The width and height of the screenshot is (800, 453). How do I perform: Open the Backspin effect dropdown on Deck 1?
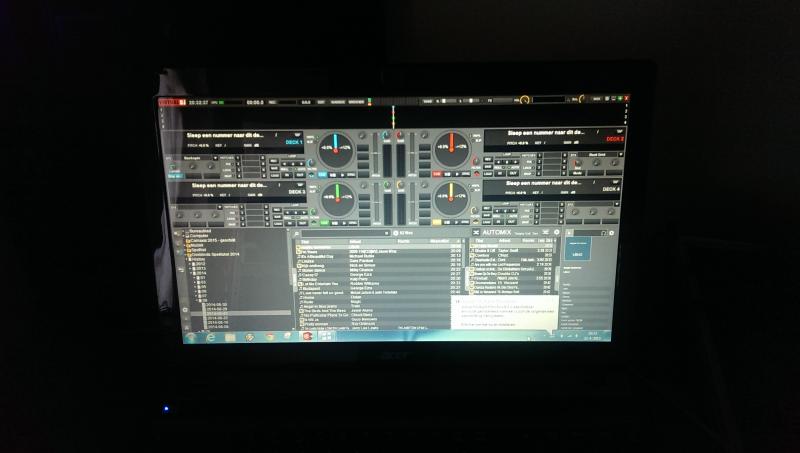(215, 158)
